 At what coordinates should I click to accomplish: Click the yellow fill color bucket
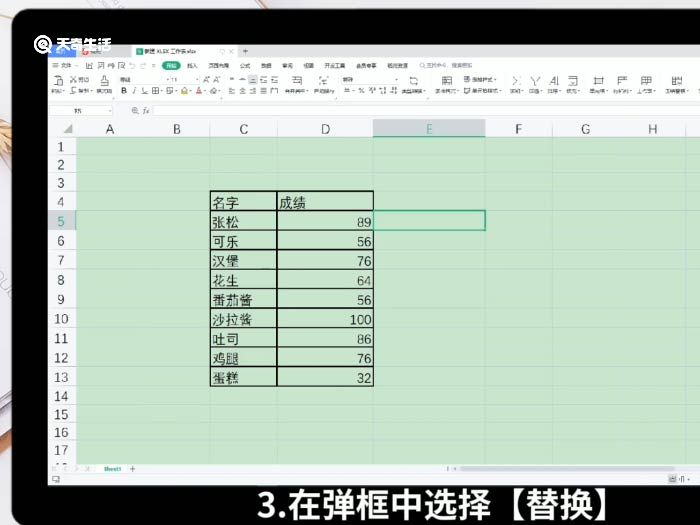(x=184, y=91)
